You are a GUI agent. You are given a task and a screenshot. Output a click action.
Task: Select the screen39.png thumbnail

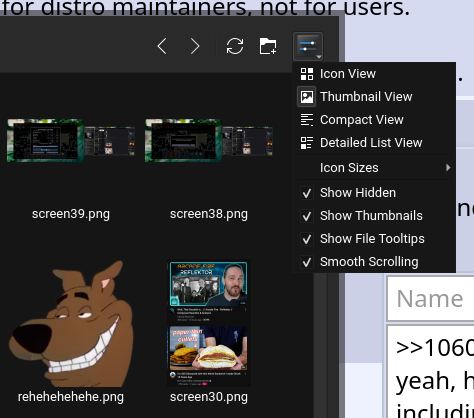(x=71, y=140)
